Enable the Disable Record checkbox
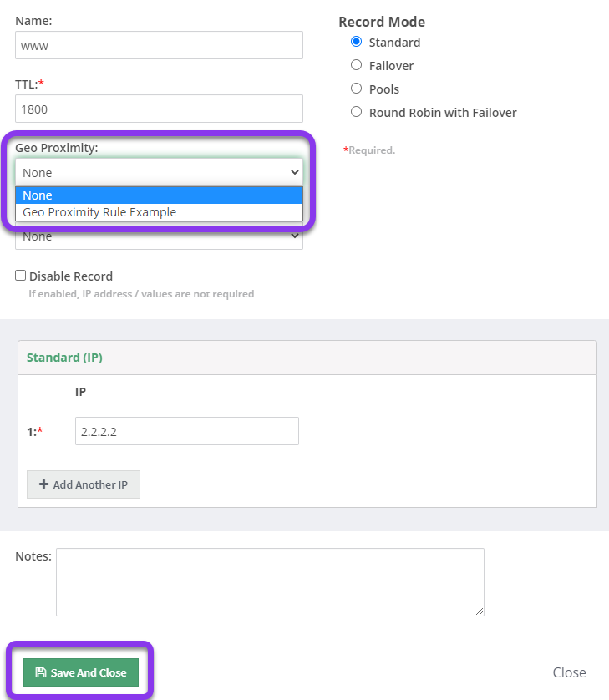This screenshot has width=609, height=700. 21,276
